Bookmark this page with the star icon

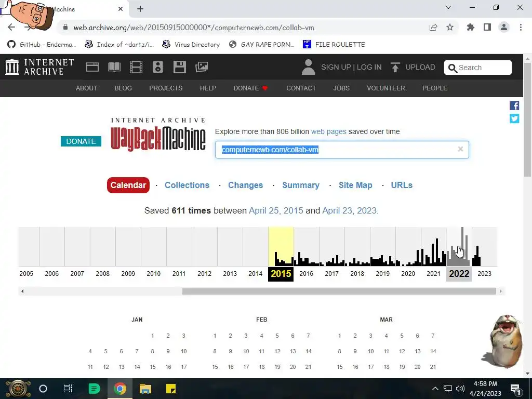[x=450, y=27]
